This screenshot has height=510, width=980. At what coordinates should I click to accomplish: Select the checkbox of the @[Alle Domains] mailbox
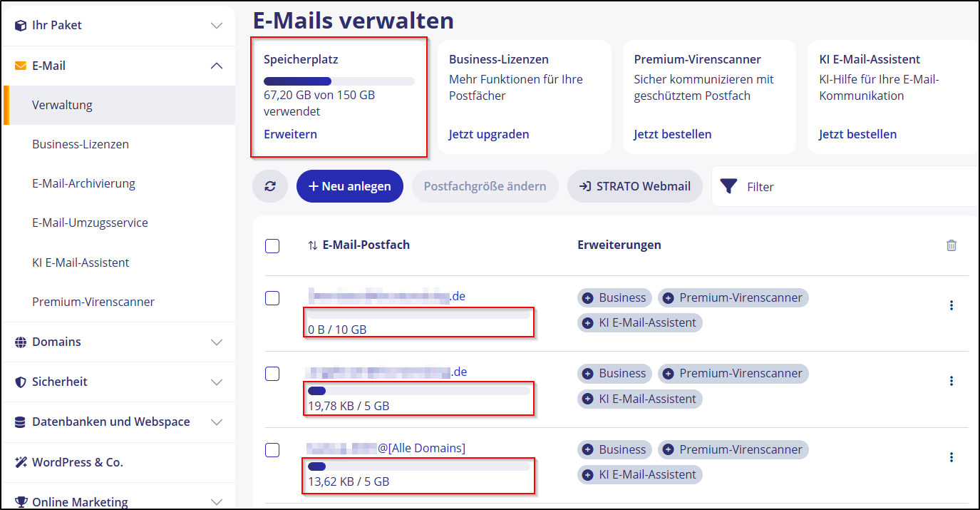(x=272, y=450)
